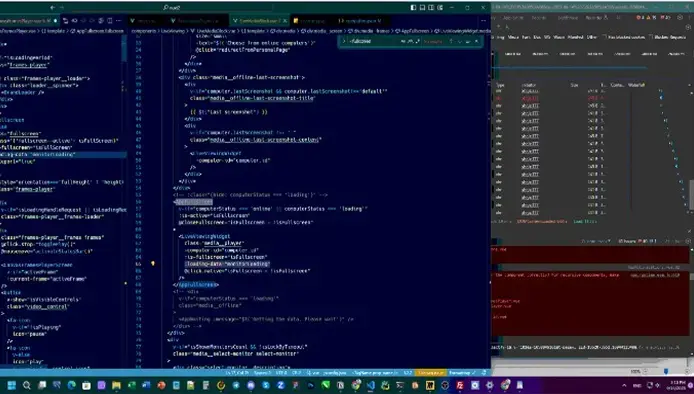
Task: Enable Has blocked cookies checkbox
Action: [605, 37]
